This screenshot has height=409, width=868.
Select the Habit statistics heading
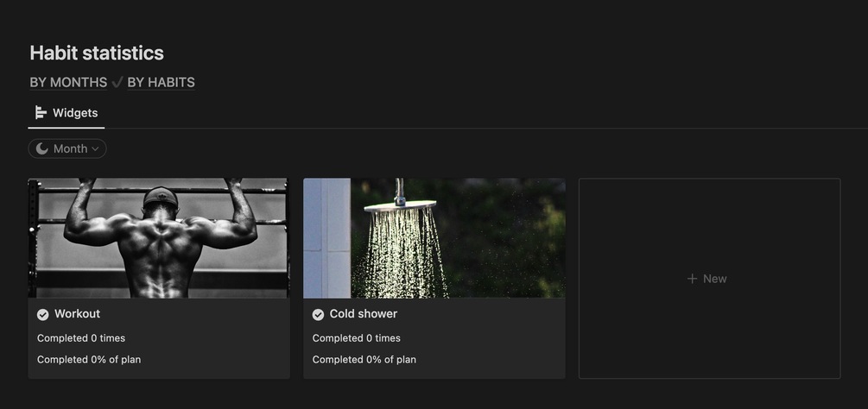pos(97,53)
